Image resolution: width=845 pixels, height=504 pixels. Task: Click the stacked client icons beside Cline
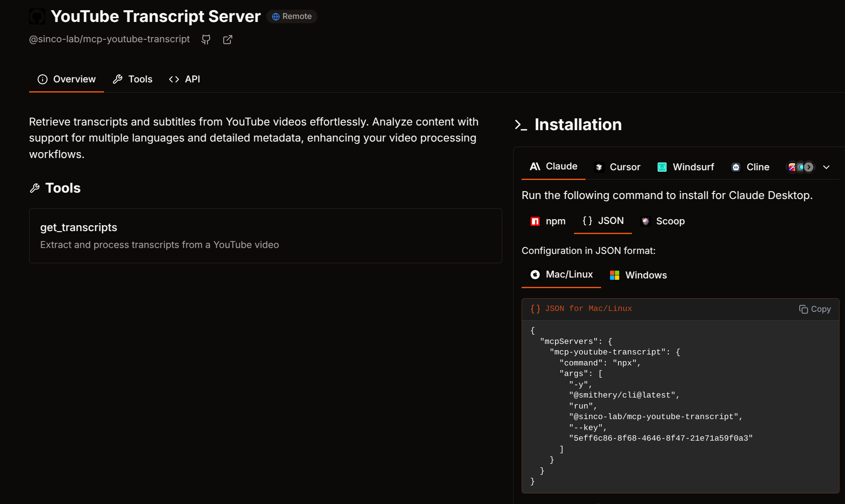point(800,167)
